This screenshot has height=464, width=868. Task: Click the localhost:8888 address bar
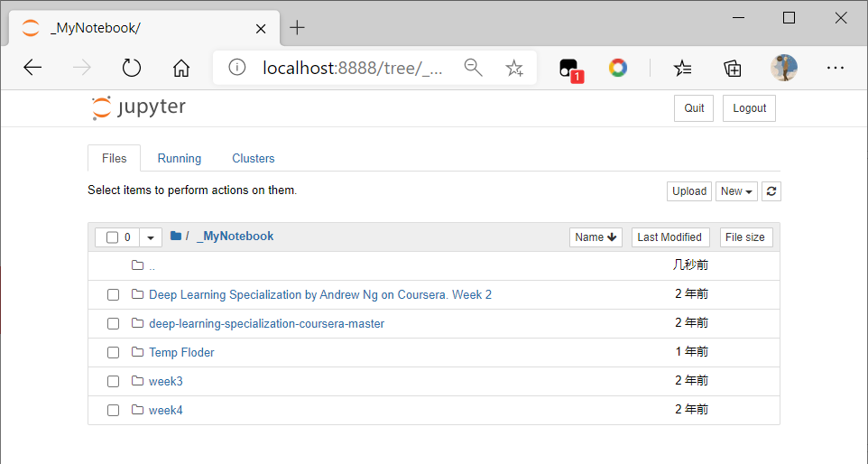coord(353,68)
